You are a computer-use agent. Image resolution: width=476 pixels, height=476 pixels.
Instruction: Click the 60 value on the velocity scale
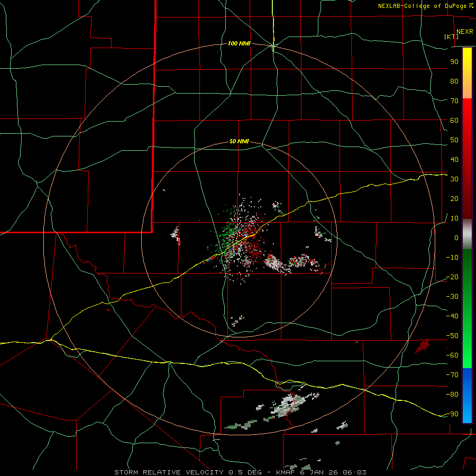[x=454, y=121]
